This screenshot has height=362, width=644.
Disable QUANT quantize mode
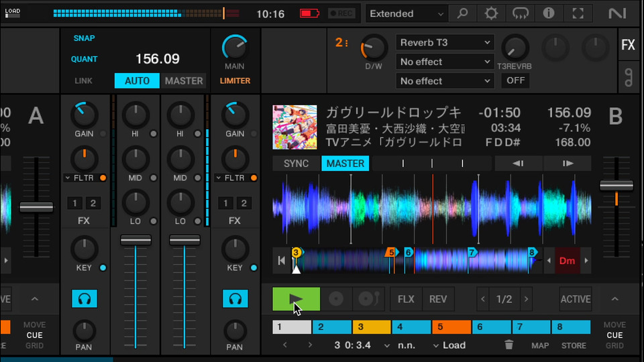click(x=85, y=59)
